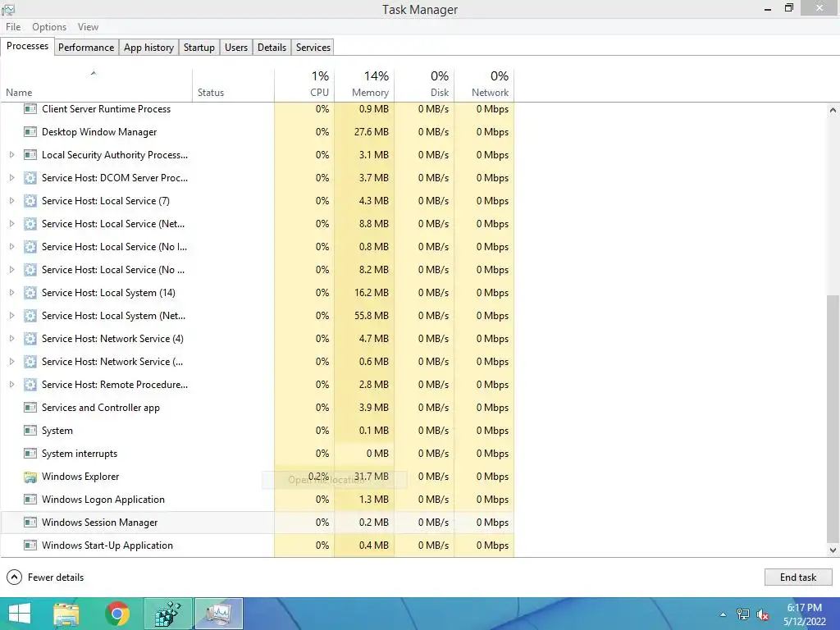The image size is (840, 630).
Task: Switch to the Services tab
Action: 313,47
